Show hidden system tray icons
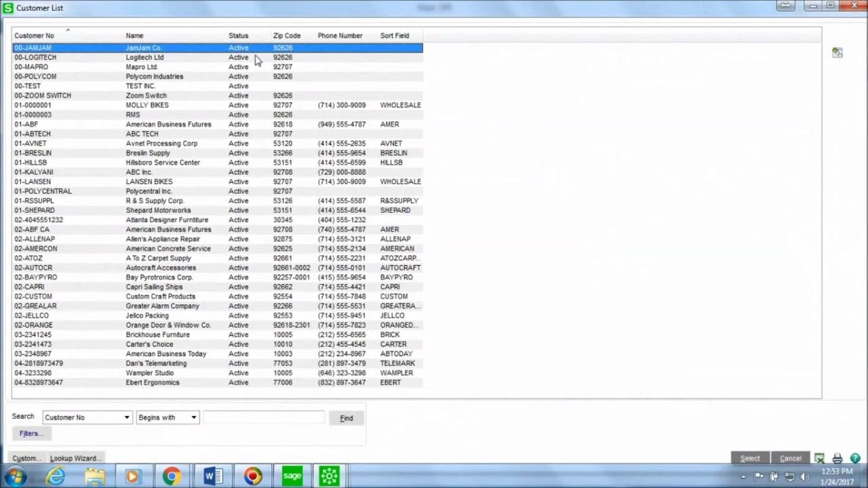The width and height of the screenshot is (868, 488). click(x=744, y=477)
